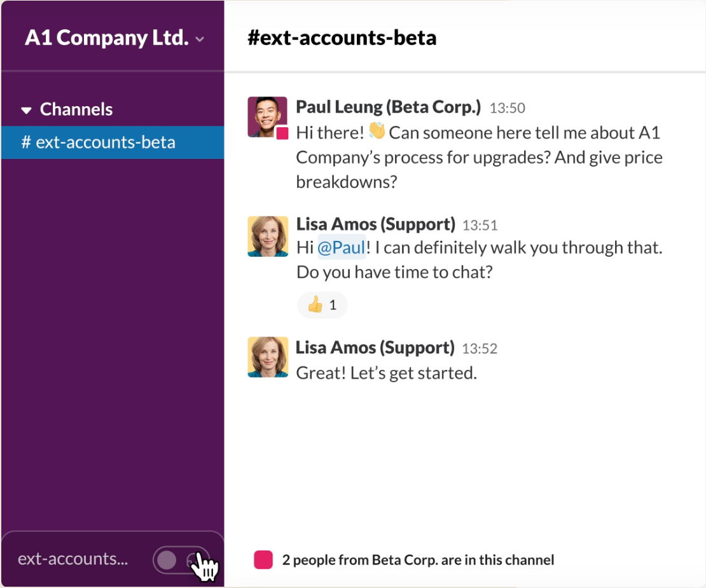The width and height of the screenshot is (706, 588).
Task: Open the chevron next to A1 Company Ltd.
Action: 200,39
